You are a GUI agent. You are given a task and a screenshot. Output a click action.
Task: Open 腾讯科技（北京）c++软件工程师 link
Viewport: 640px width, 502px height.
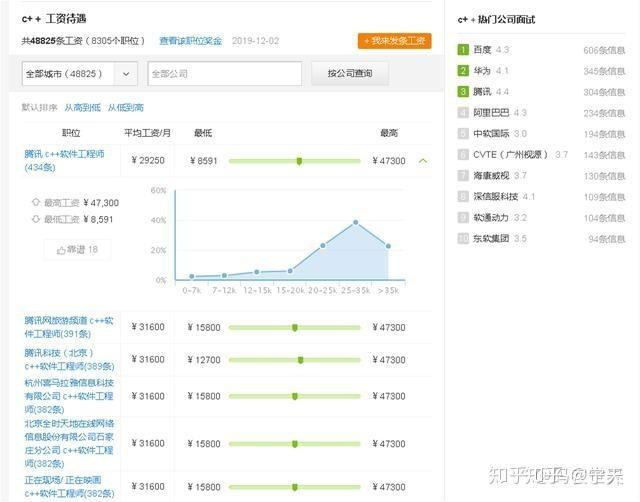click(x=69, y=360)
